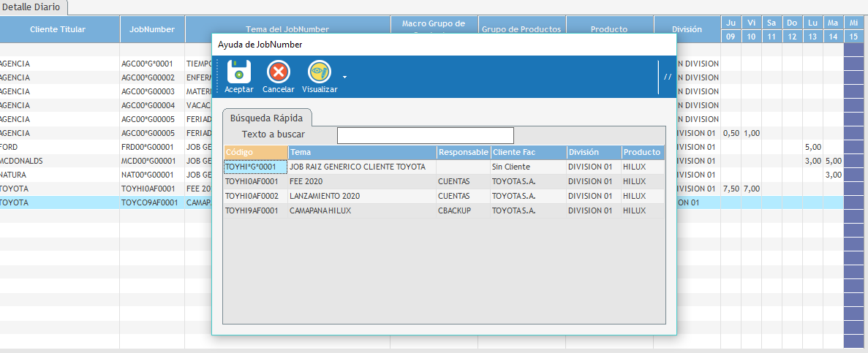Click the Producto header in dialog

click(641, 152)
